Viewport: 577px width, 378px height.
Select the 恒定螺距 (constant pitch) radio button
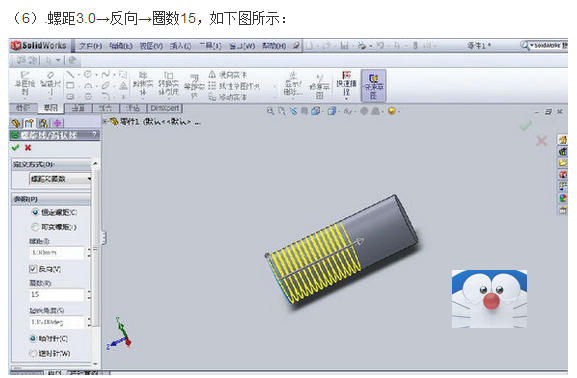click(x=35, y=212)
